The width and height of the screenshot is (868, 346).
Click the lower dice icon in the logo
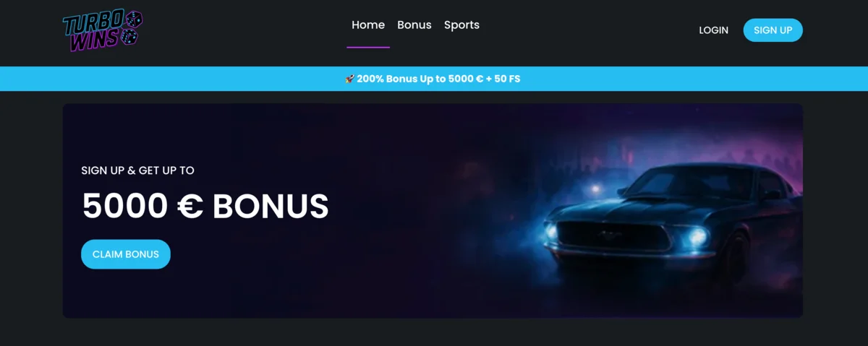click(x=130, y=38)
